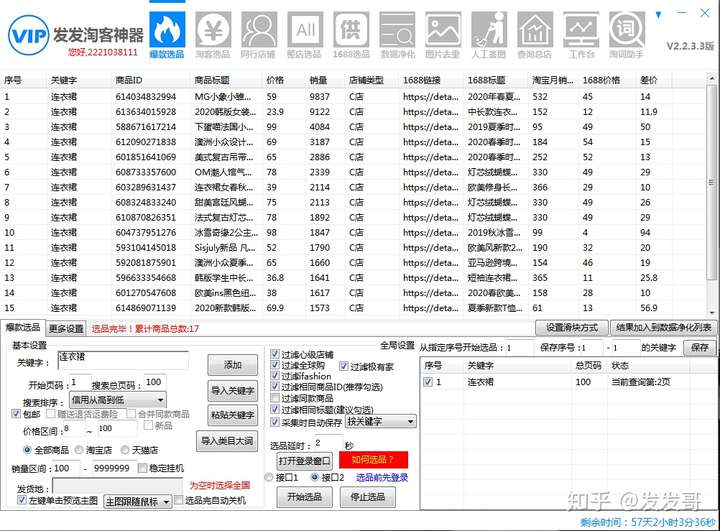Toggle 过滤相同商品ID checkbox
Screen dimensions: 720x531
[275, 386]
